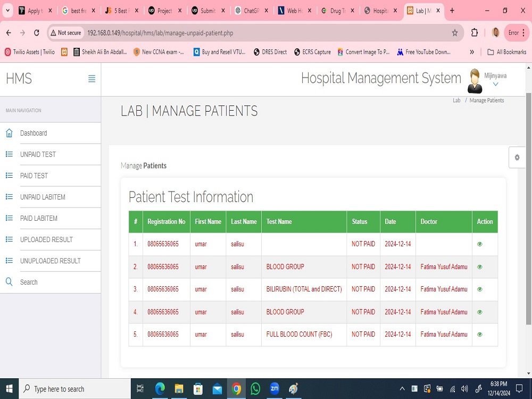Open the settings gear panel on right edge
Image resolution: width=532 pixels, height=399 pixels.
(517, 157)
